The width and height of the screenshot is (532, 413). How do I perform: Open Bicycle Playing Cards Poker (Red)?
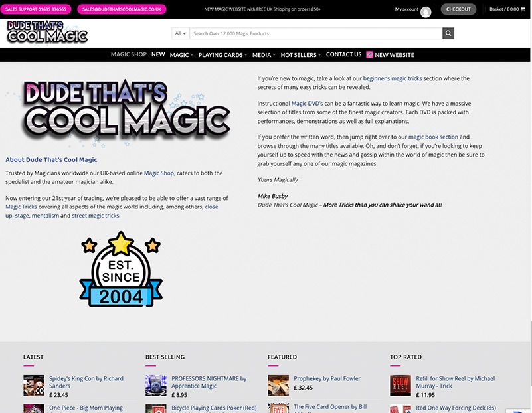[214, 408]
